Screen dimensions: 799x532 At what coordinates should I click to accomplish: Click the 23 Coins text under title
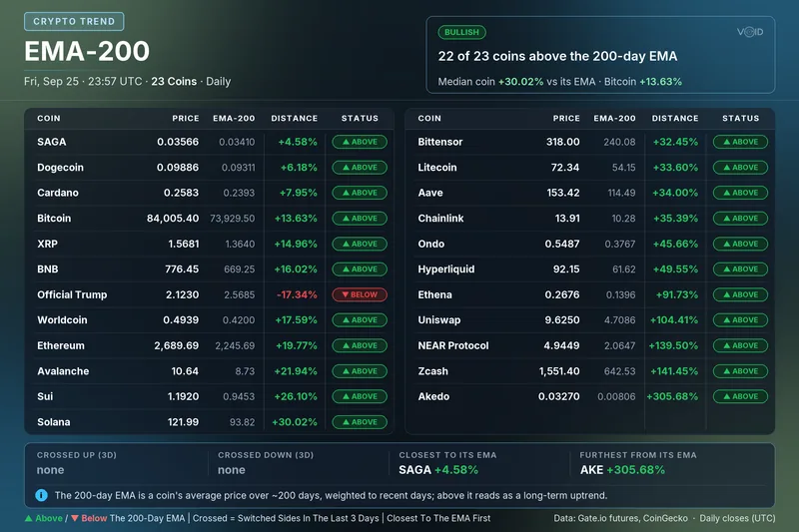tap(174, 82)
